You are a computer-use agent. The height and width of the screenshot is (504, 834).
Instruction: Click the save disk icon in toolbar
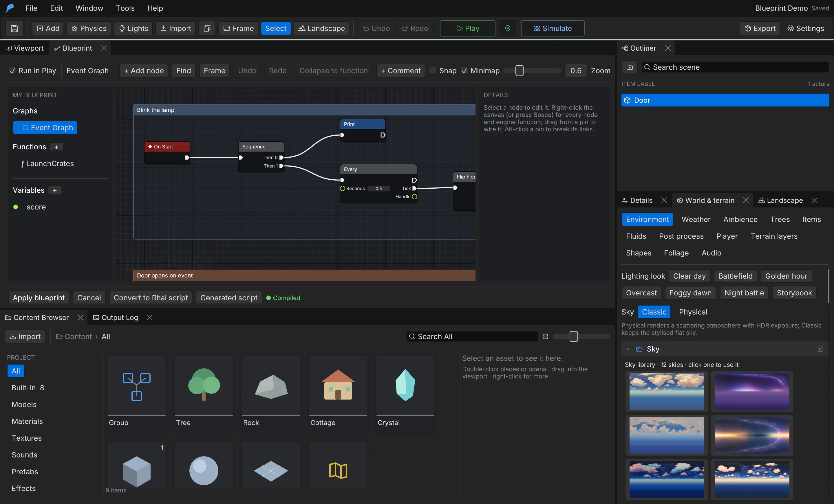tap(14, 28)
